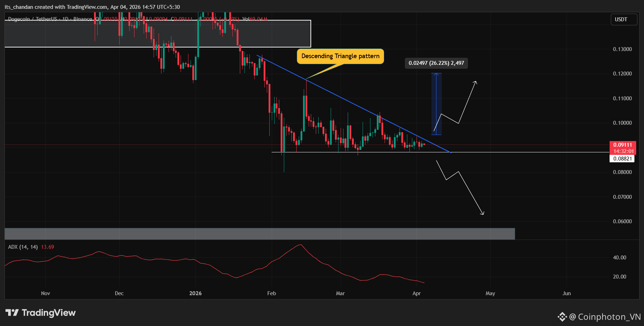The height and width of the screenshot is (326, 644).
Task: Open the 1D timeframe selector in the chart legend
Action: pyautogui.click(x=66, y=19)
